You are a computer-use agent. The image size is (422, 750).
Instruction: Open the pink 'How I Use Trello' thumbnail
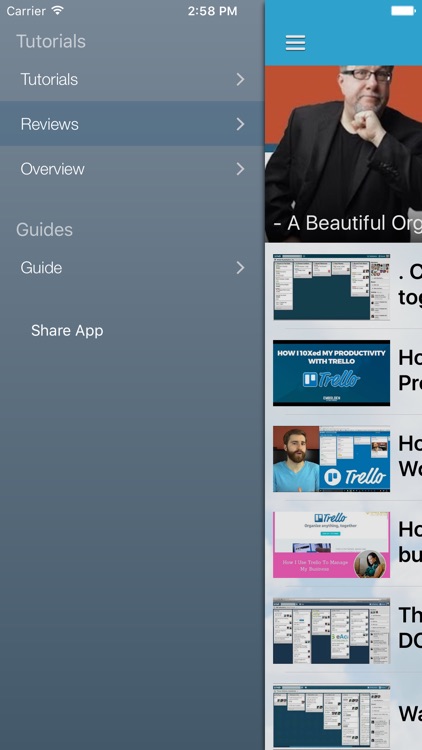pos(331,545)
